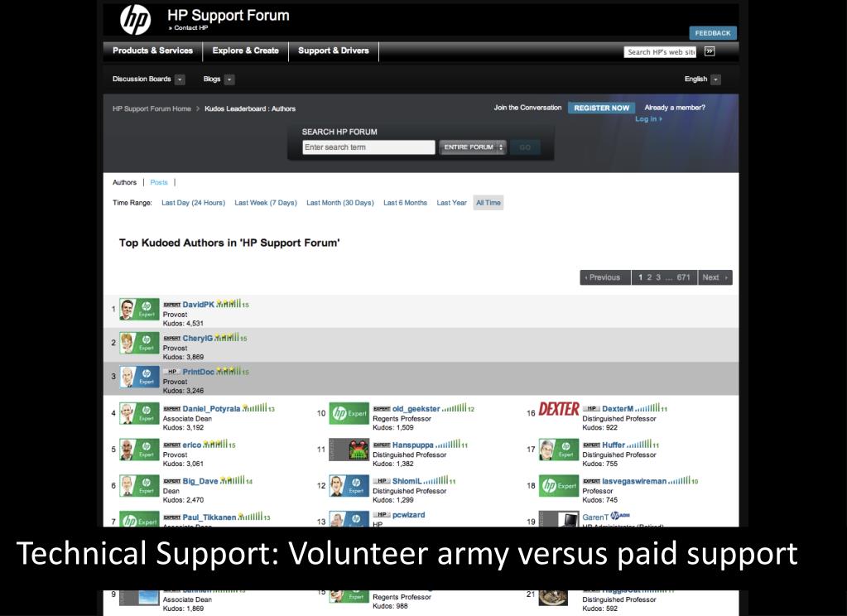Select Last Year time range
This screenshot has height=616, width=847.
pyautogui.click(x=451, y=203)
